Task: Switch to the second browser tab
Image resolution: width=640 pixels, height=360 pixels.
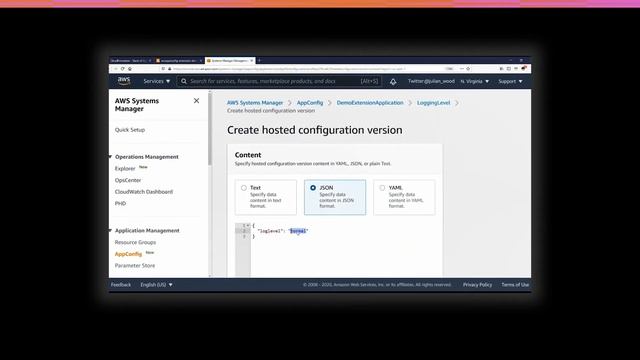Action: pyautogui.click(x=179, y=60)
